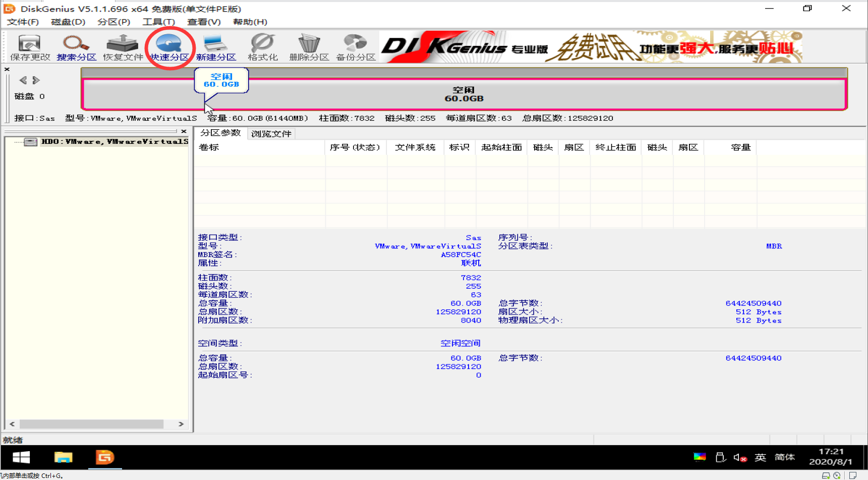The width and height of the screenshot is (868, 480).
Task: Switch to the 浏览文件 tab
Action: point(271,134)
